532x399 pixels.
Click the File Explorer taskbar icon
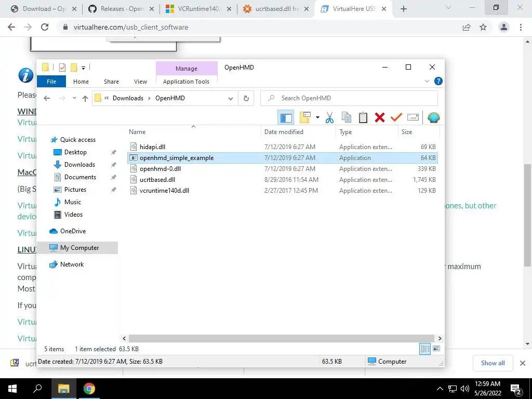pos(63,389)
